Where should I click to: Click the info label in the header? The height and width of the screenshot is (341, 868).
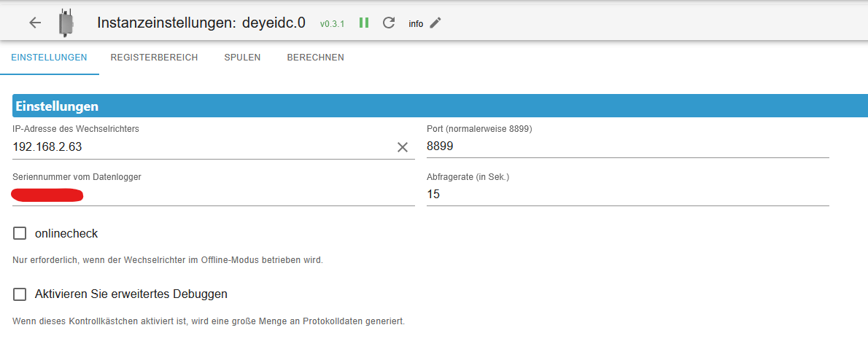pyautogui.click(x=416, y=23)
